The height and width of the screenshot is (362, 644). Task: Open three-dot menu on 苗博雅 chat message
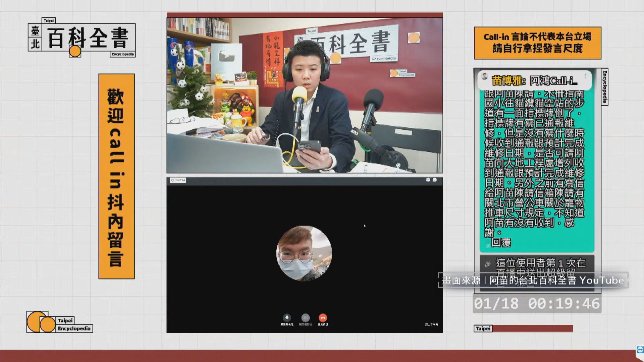(585, 76)
